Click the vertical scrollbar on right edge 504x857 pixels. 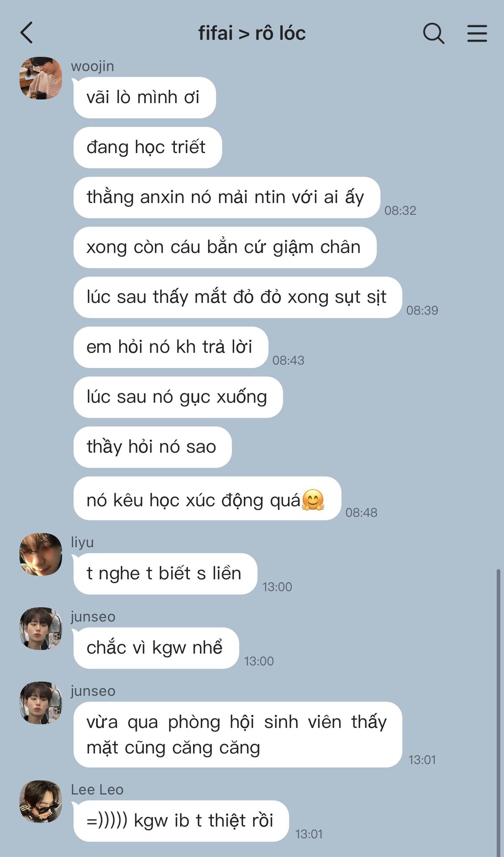coord(498,713)
